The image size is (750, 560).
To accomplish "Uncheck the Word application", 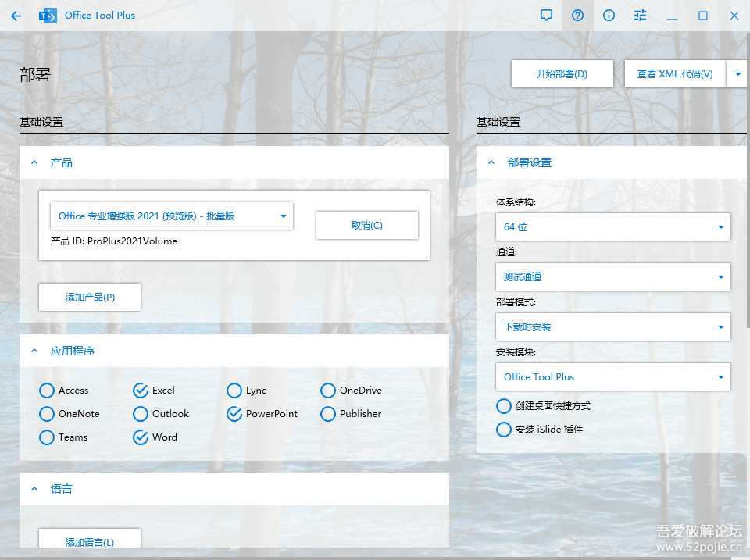I will pyautogui.click(x=141, y=437).
